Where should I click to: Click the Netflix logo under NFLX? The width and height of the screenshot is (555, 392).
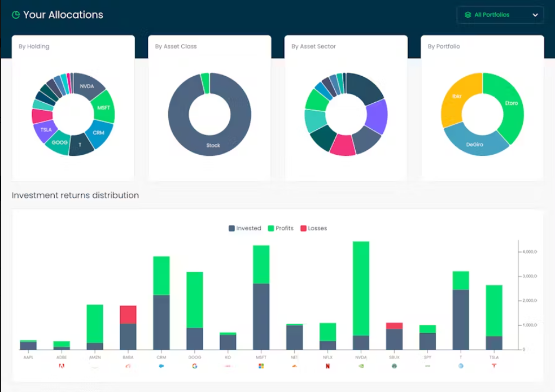click(328, 366)
